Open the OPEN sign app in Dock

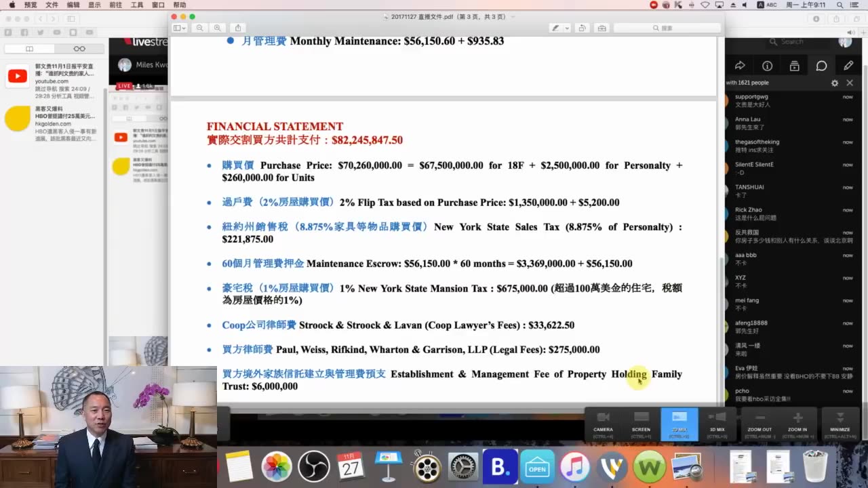coord(537,466)
